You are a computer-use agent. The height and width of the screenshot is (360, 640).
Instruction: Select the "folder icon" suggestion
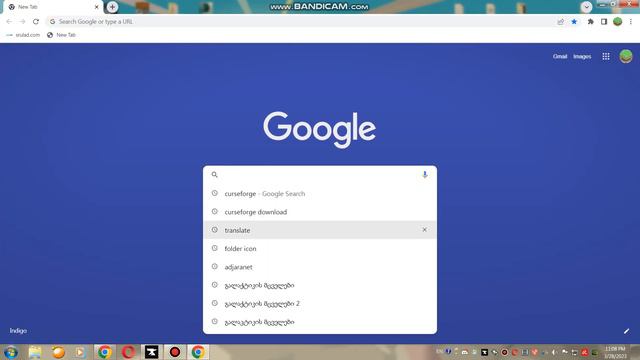pyautogui.click(x=320, y=249)
